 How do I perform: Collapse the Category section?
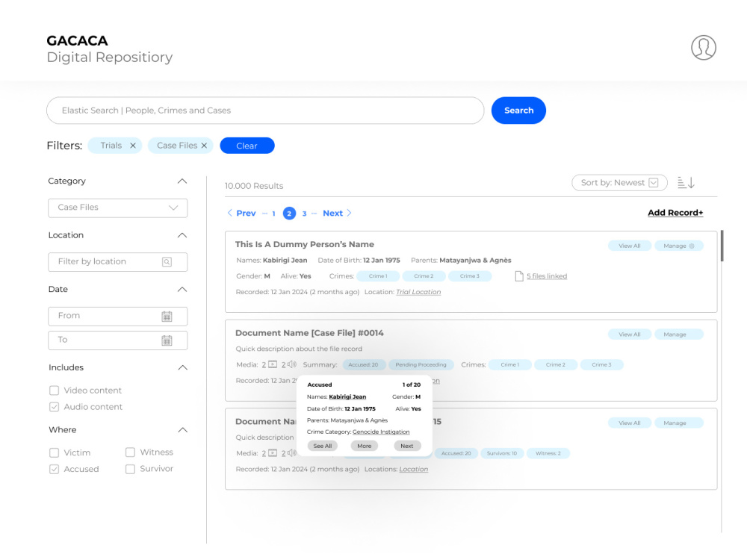(182, 181)
